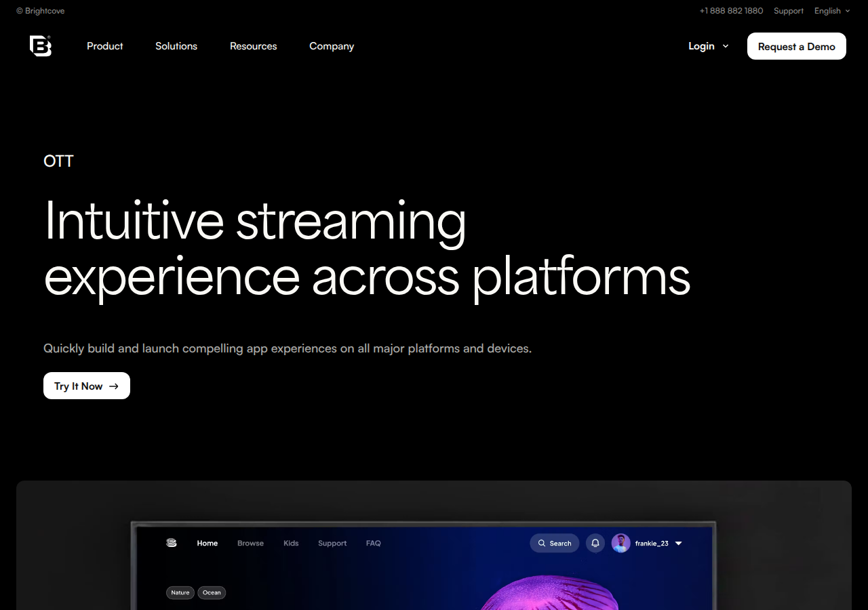Click the Ocean tag chip
Viewport: 868px width, 610px height.
tap(212, 592)
